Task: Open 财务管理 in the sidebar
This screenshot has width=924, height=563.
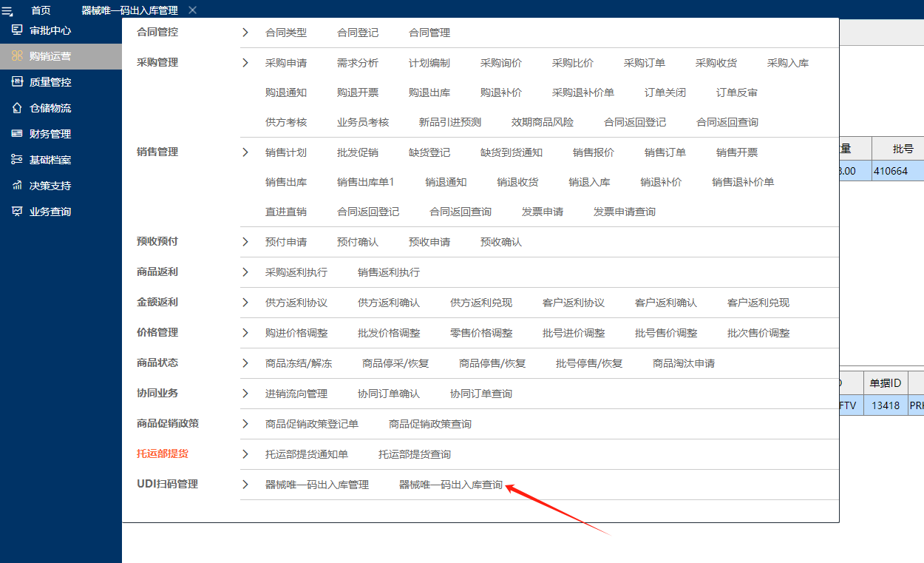Action: 50,134
